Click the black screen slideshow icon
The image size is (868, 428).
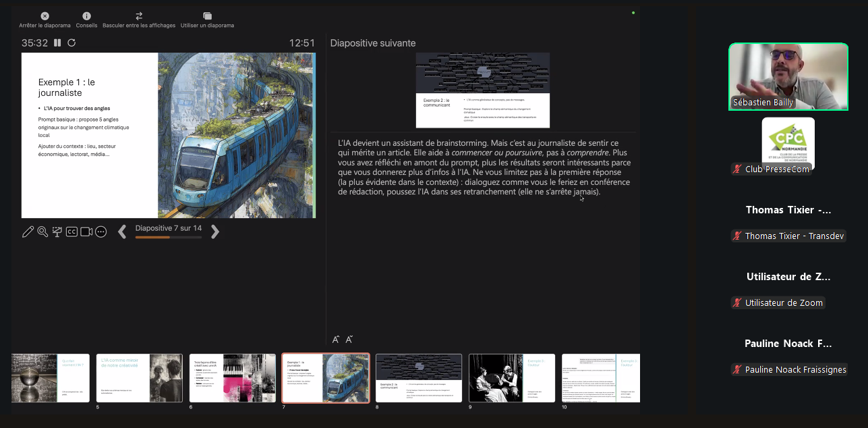coord(57,232)
